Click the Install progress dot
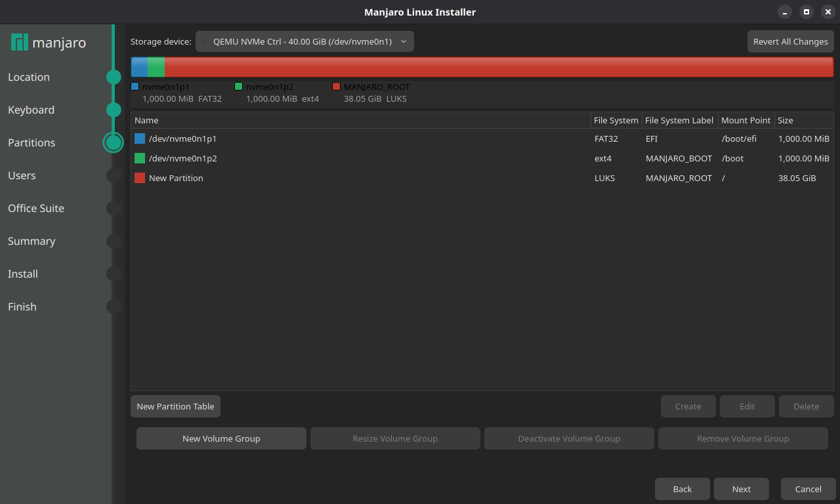Image resolution: width=840 pixels, height=504 pixels. [x=114, y=274]
